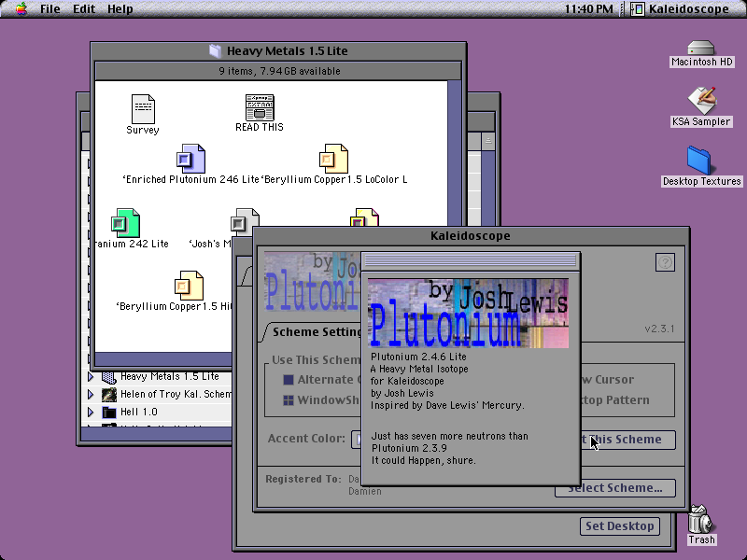Click the 'Plutonium 2.4.6 Lite' text line
The image size is (747, 560).
click(x=418, y=357)
